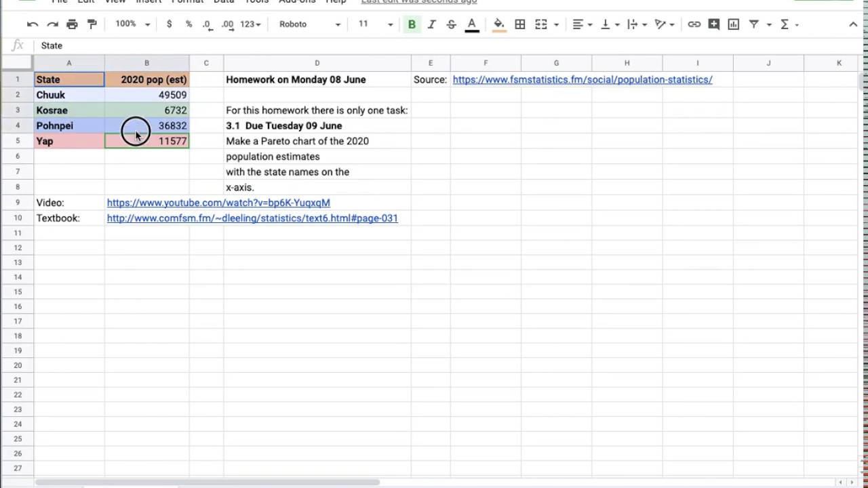This screenshot has height=488, width=868.
Task: Click 'Last edit was seconds ago' link
Action: pyautogui.click(x=419, y=2)
